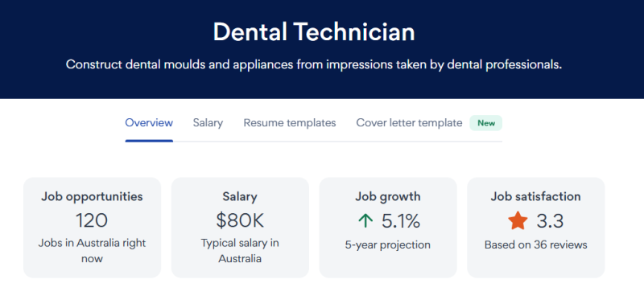Click the Jobs in Australia right now text
The image size is (644, 300).
click(92, 251)
